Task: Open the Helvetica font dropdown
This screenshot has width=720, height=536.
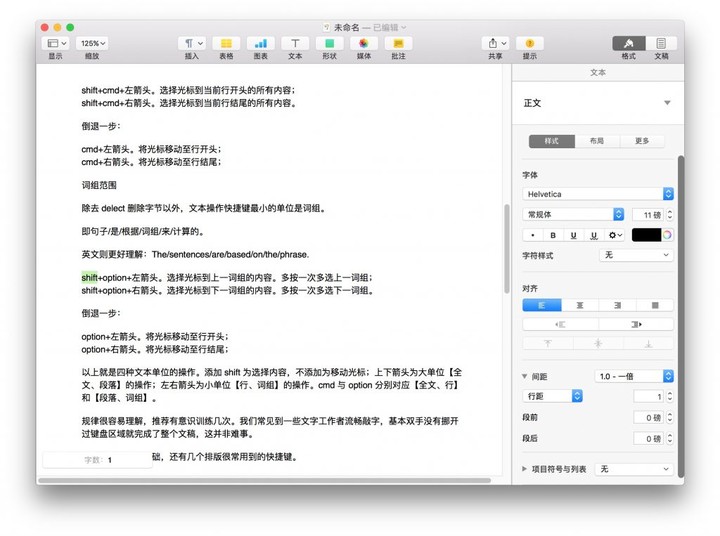Action: tap(598, 194)
